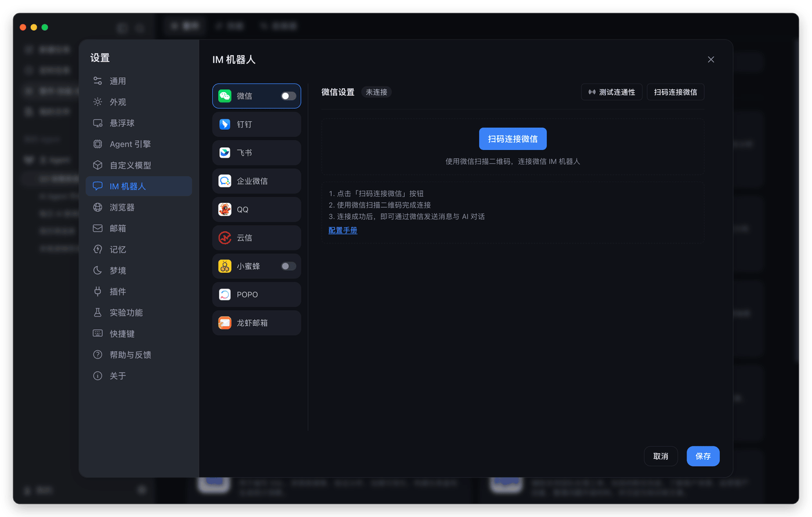Open the 自定义模型 cube icon
812x517 pixels.
click(97, 165)
